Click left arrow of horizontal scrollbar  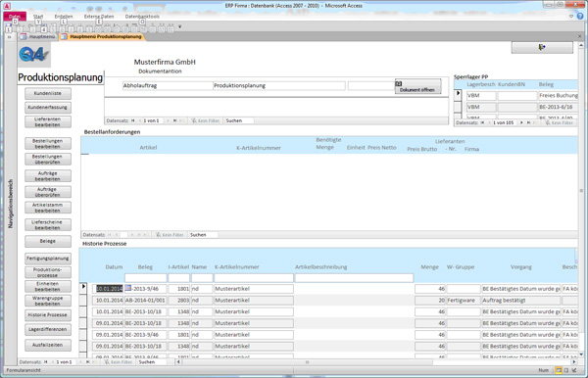pos(178,362)
